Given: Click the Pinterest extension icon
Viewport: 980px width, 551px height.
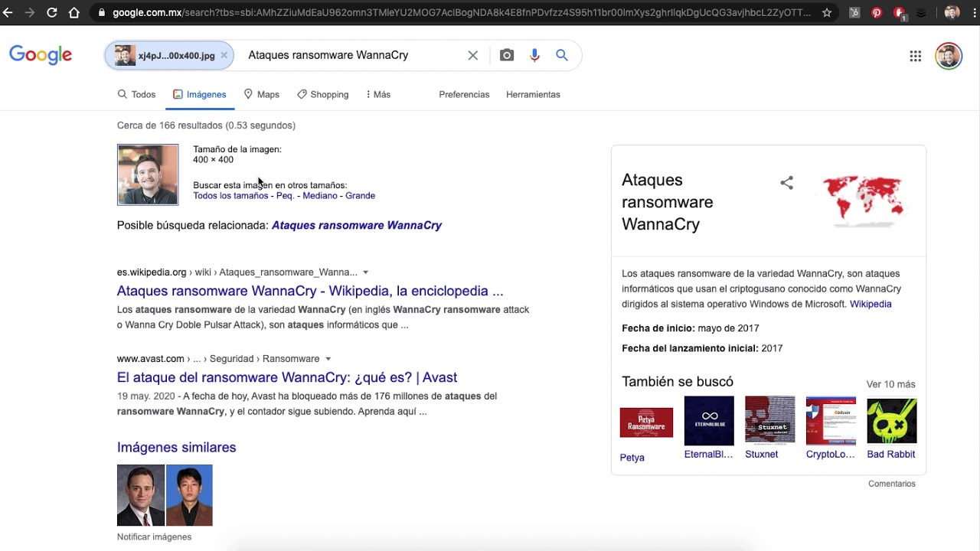Looking at the screenshot, I should (x=877, y=12).
